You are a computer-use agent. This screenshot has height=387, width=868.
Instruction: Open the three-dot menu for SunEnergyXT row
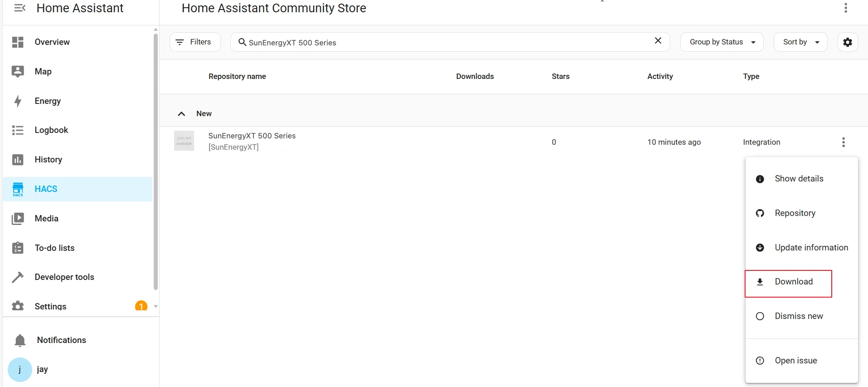pyautogui.click(x=843, y=142)
